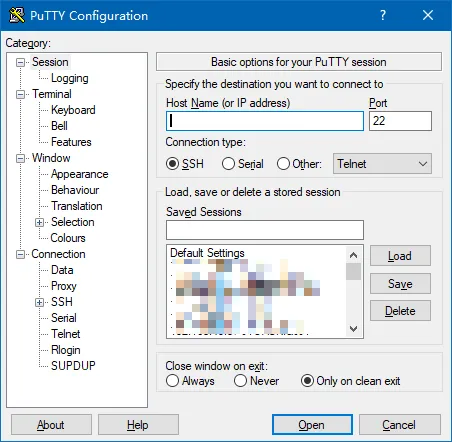This screenshot has height=442, width=452.
Task: Select the Proxy settings category
Action: tap(64, 286)
